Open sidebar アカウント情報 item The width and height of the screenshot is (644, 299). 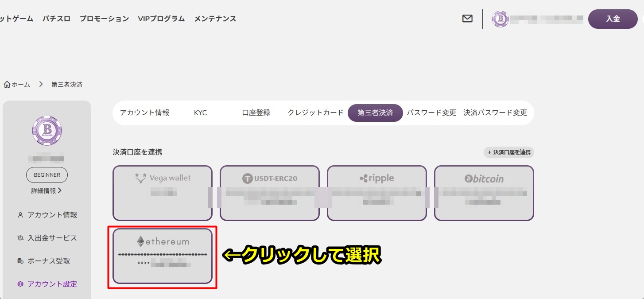click(x=52, y=215)
